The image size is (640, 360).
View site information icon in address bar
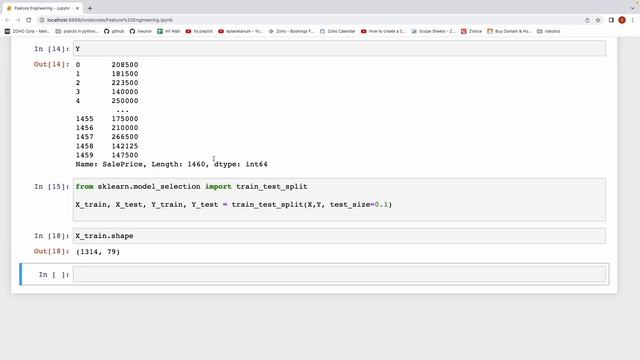coord(42,20)
